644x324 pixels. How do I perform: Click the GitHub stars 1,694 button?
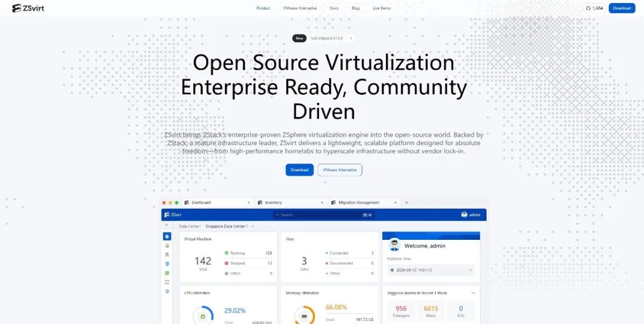pos(595,8)
